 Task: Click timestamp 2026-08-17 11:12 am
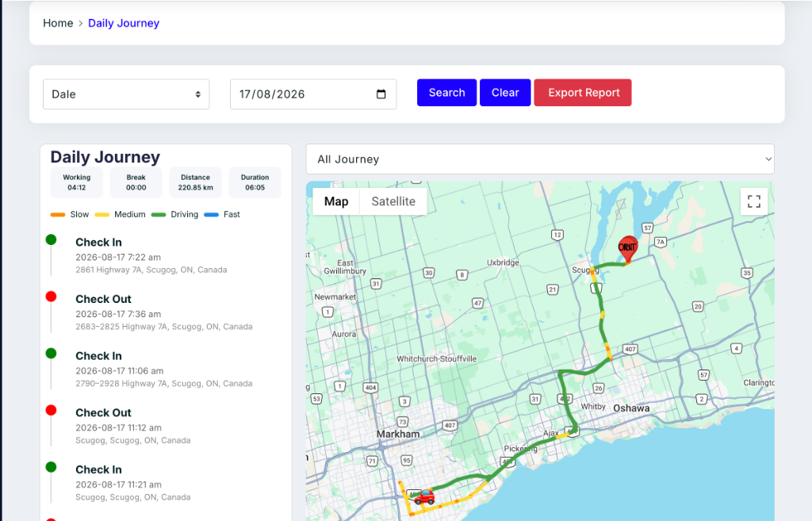pyautogui.click(x=119, y=427)
